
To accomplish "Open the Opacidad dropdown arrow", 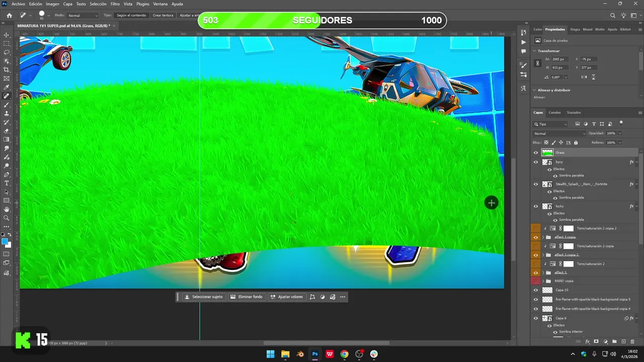I will click(620, 133).
